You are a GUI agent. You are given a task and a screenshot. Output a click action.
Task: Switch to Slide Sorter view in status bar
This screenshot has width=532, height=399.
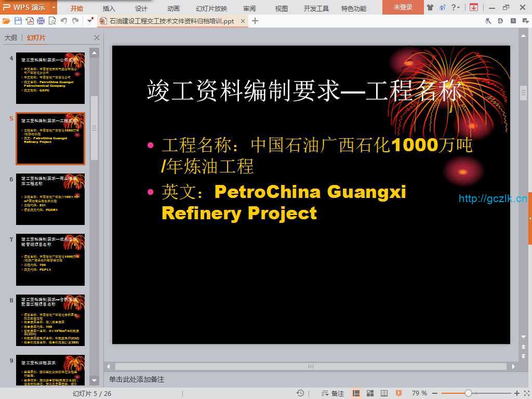370,393
